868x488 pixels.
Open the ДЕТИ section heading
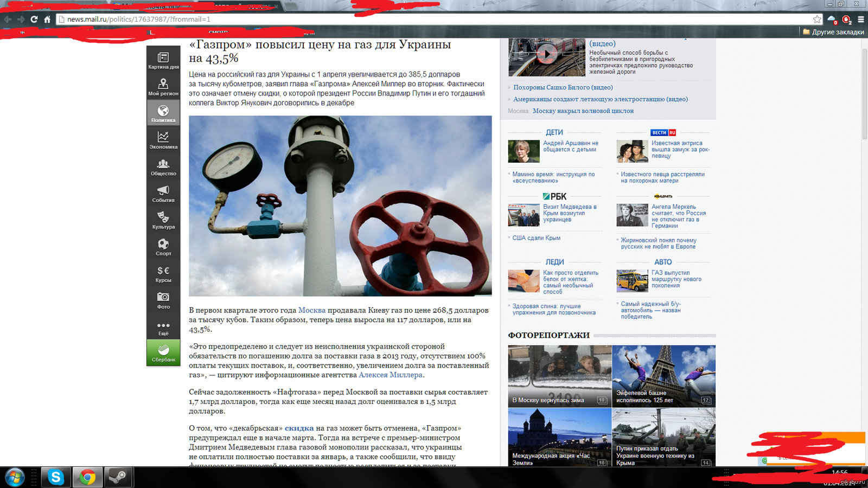pos(554,132)
